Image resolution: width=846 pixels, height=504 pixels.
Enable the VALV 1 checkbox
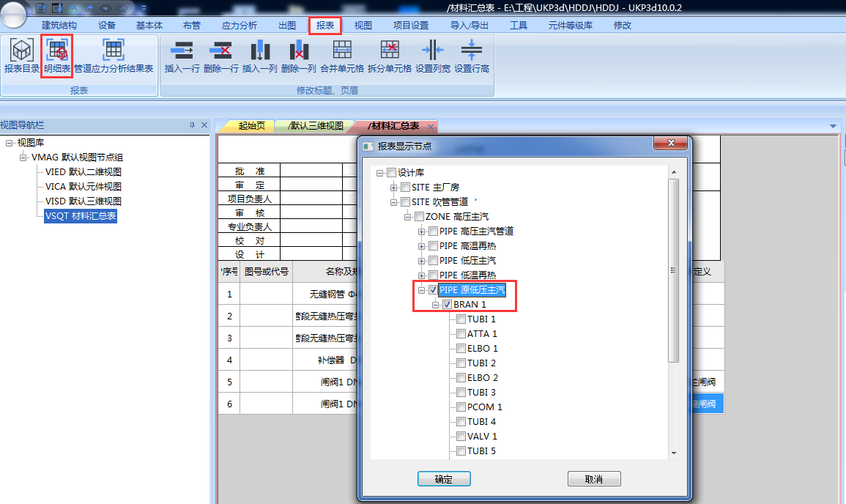click(461, 437)
